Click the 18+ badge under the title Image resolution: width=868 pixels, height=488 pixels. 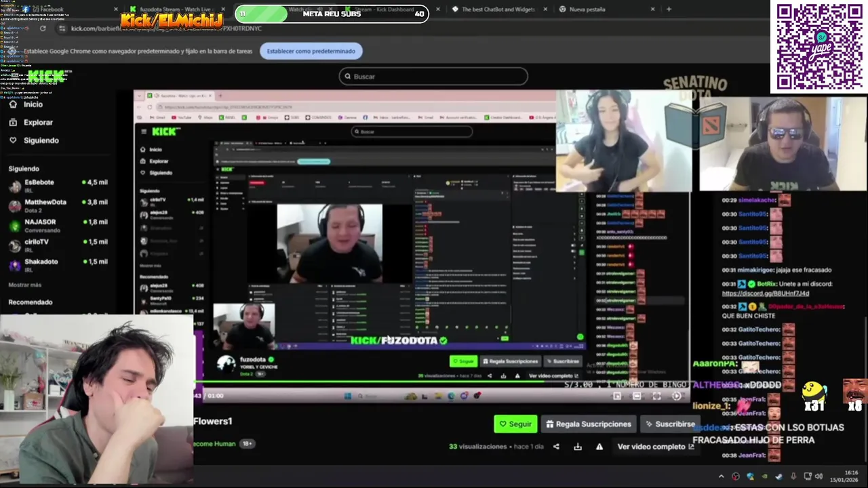click(x=248, y=444)
